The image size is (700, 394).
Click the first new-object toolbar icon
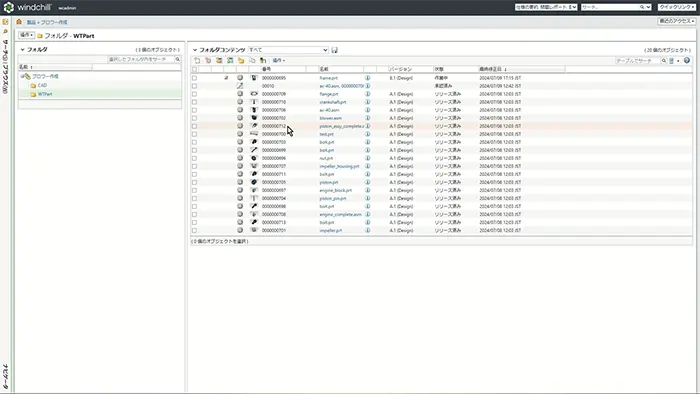point(197,60)
